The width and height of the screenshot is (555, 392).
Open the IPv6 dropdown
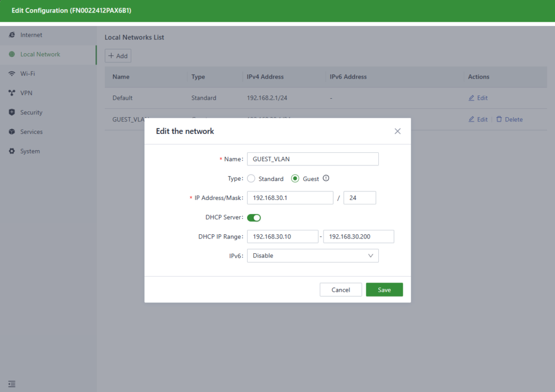click(312, 256)
